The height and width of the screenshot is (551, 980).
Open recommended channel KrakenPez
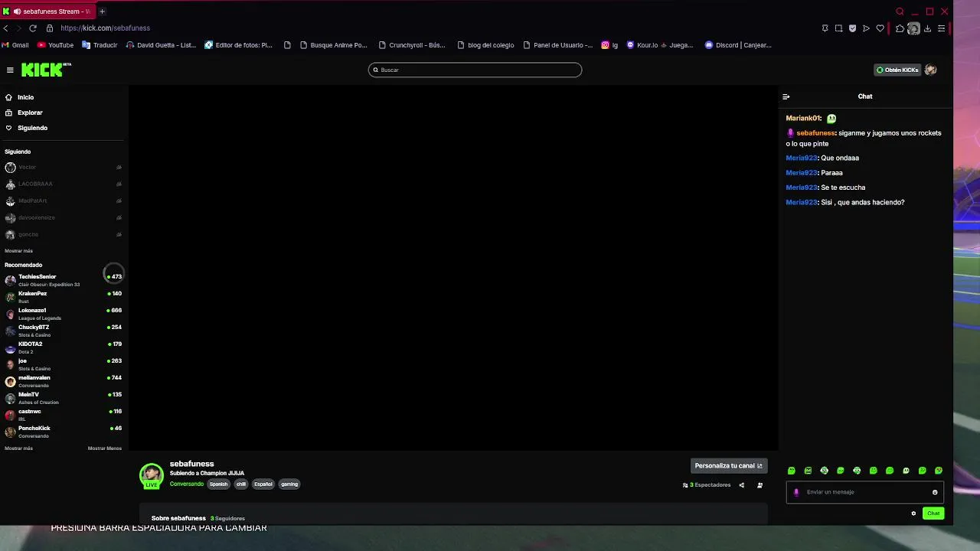point(63,297)
